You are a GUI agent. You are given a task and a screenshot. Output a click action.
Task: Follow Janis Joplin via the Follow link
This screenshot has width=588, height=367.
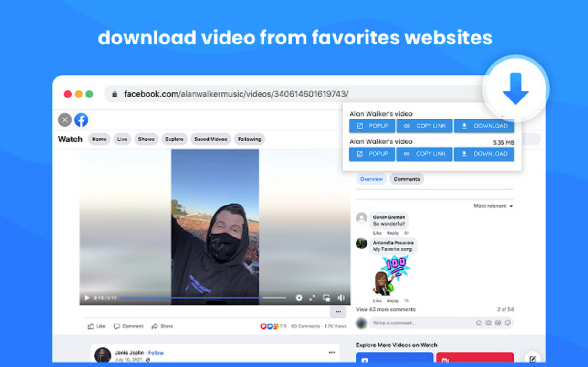click(156, 353)
